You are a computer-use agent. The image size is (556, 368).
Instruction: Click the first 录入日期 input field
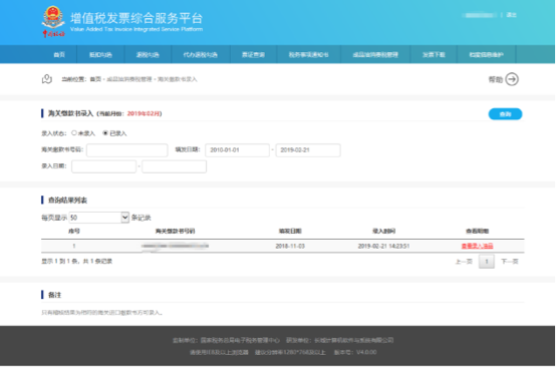[x=104, y=166]
